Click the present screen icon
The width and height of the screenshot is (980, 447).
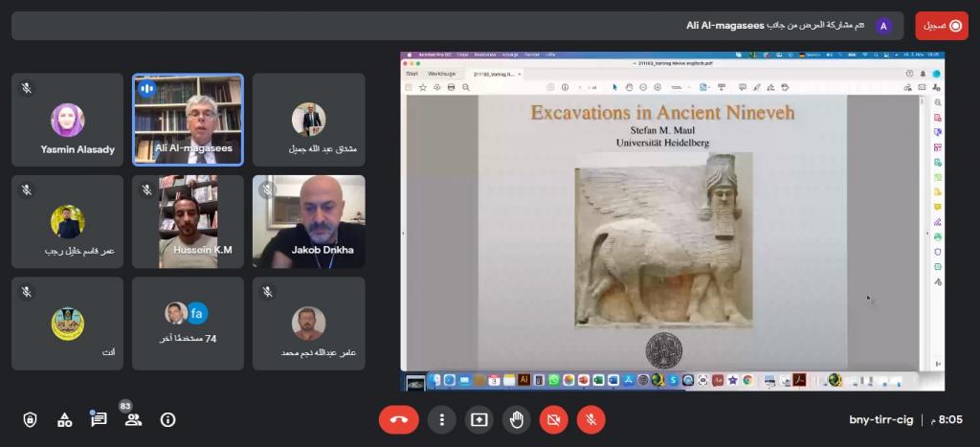479,419
